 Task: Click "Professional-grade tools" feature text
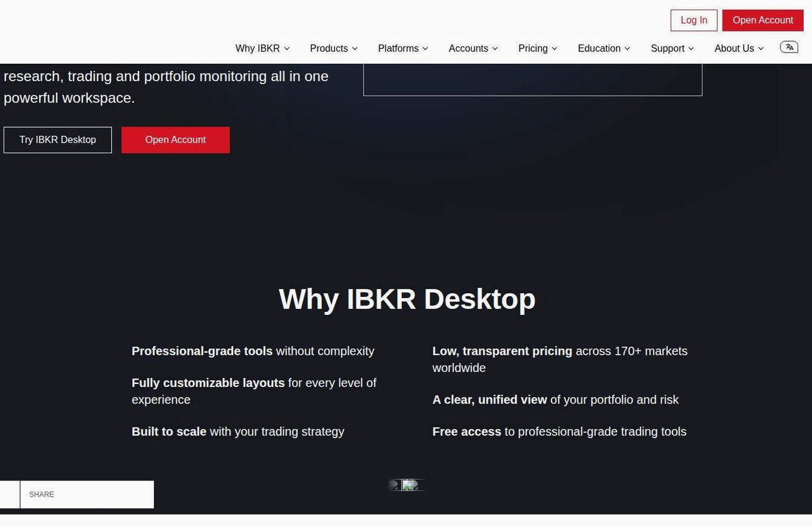(202, 351)
